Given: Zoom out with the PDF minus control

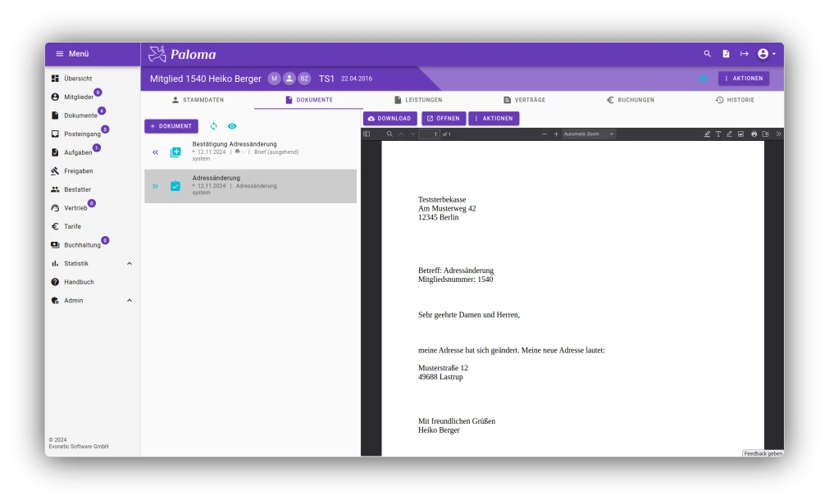Looking at the screenshot, I should pyautogui.click(x=544, y=134).
